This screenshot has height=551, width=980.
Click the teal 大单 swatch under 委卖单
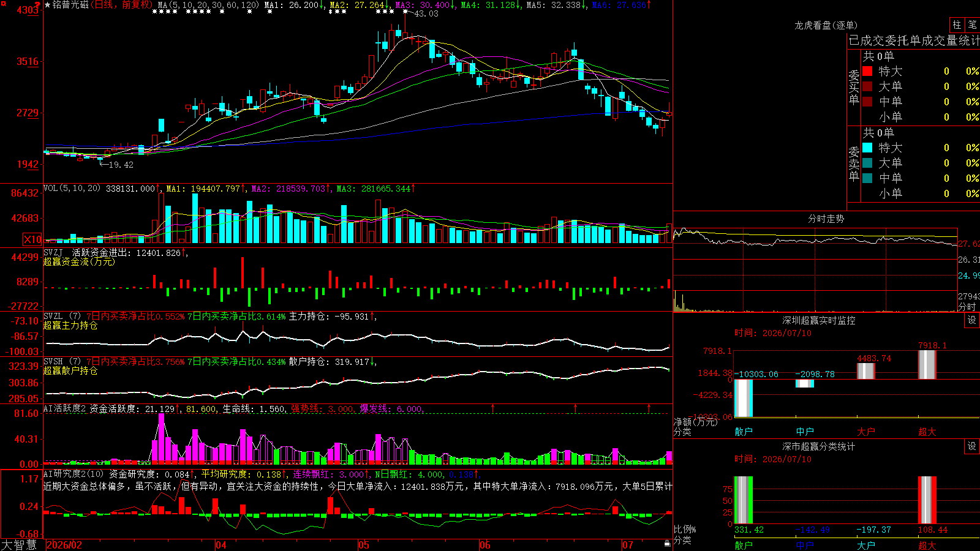coord(867,163)
